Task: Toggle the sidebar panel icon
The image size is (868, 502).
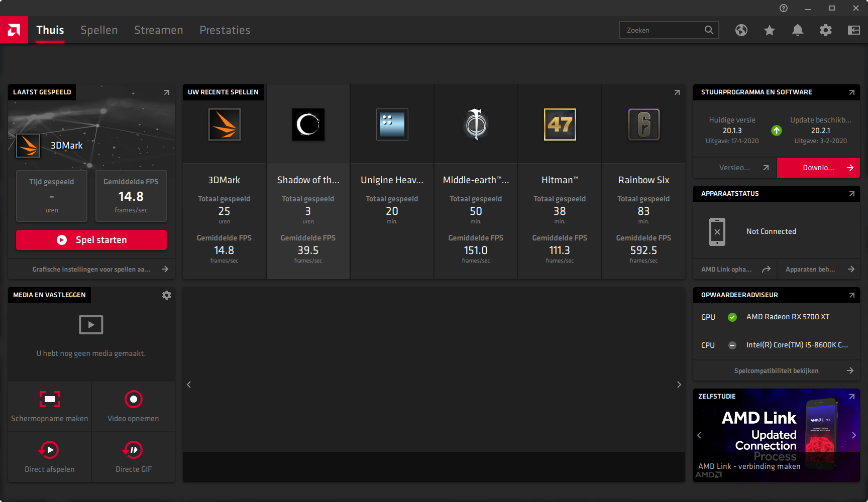Action: [854, 30]
